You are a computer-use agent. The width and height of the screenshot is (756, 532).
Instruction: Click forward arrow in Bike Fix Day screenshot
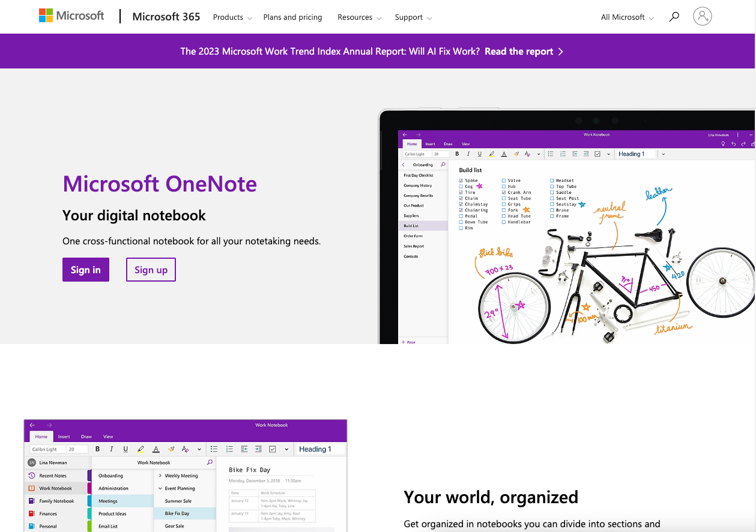pyautogui.click(x=49, y=425)
